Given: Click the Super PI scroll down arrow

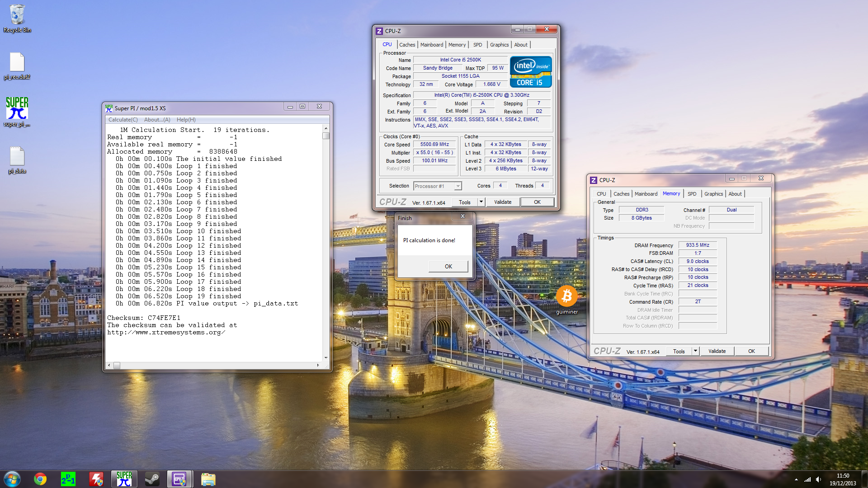Looking at the screenshot, I should (326, 358).
